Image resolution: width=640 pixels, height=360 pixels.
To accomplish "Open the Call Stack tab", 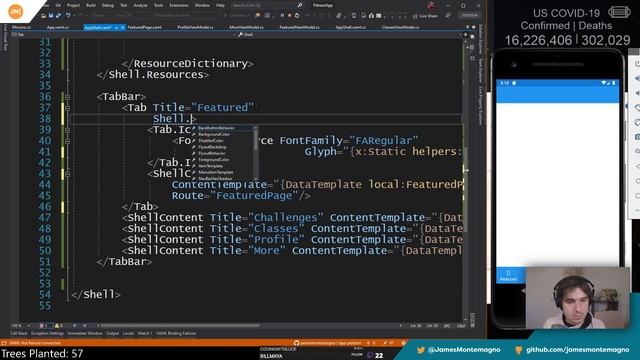I will pyautogui.click(x=19, y=333).
